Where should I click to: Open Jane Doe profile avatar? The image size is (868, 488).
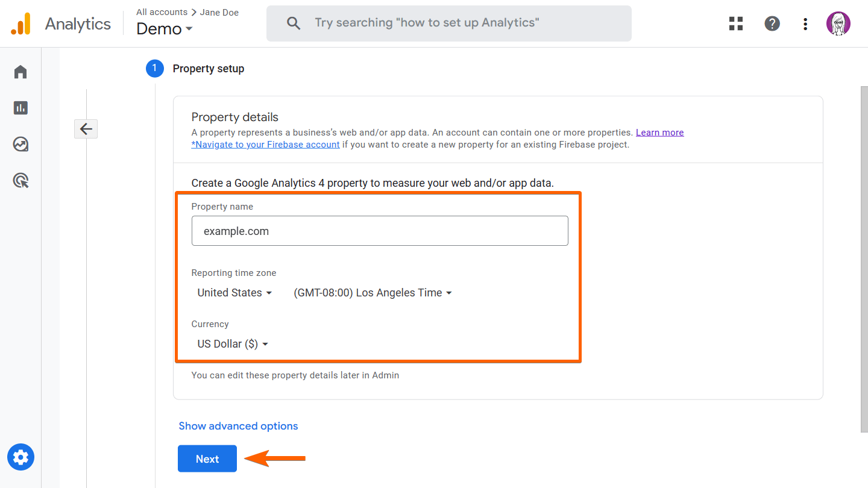click(x=838, y=23)
